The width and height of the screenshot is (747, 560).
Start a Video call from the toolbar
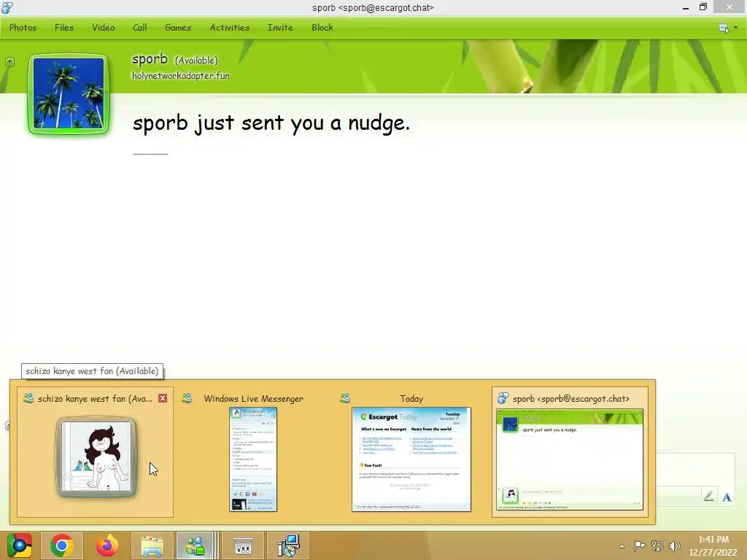[104, 28]
